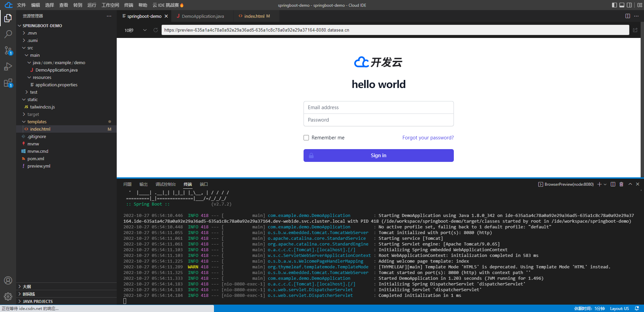Reload the browser preview page

pos(156,30)
